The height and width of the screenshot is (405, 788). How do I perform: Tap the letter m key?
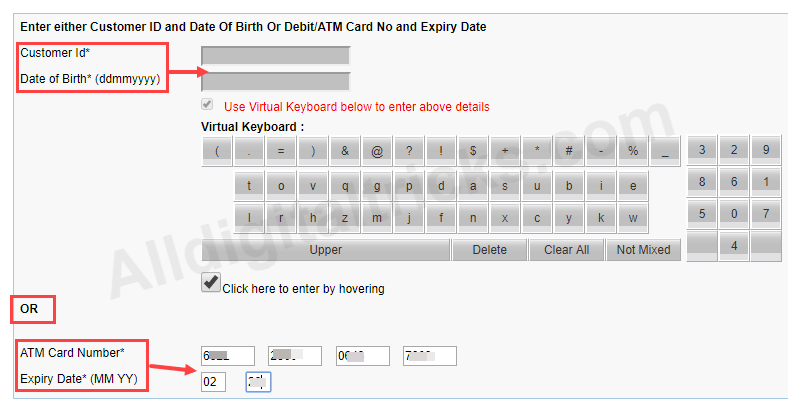point(377,218)
